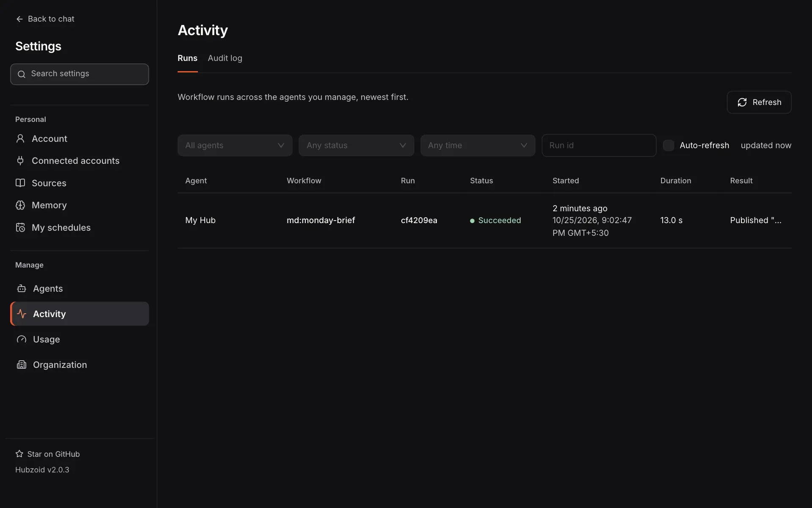Select the Activity sidebar item label
This screenshot has height=508, width=812.
49,314
